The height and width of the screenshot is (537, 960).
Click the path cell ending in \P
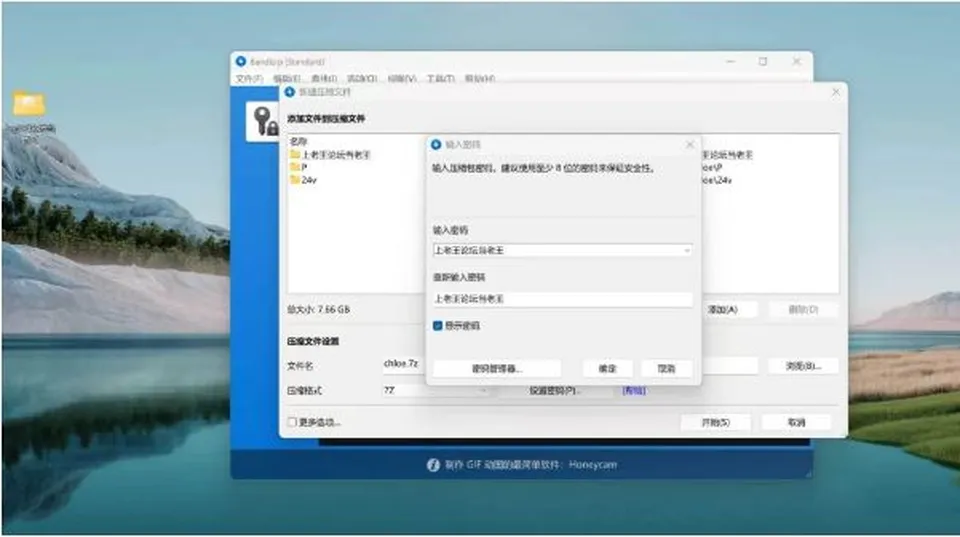coord(713,167)
